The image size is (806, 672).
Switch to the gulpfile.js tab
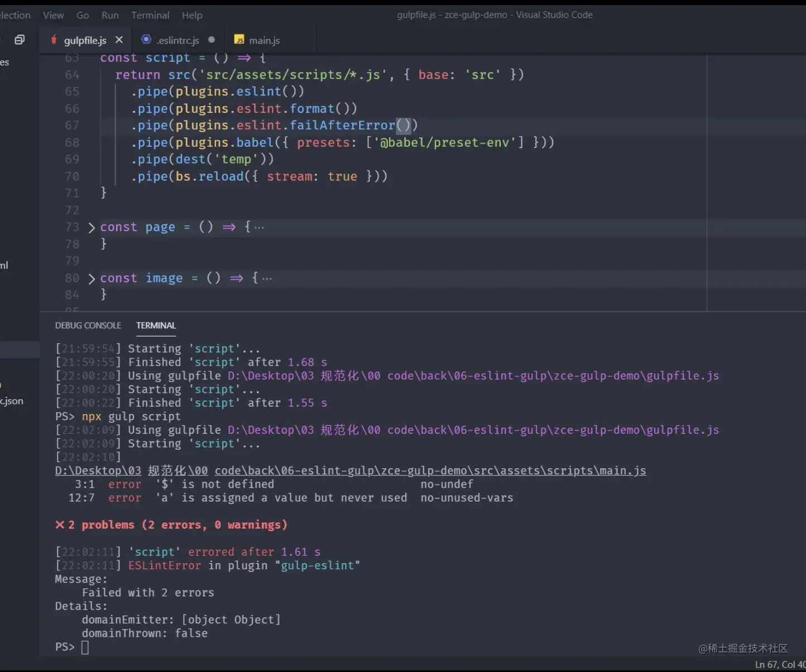[x=85, y=40]
